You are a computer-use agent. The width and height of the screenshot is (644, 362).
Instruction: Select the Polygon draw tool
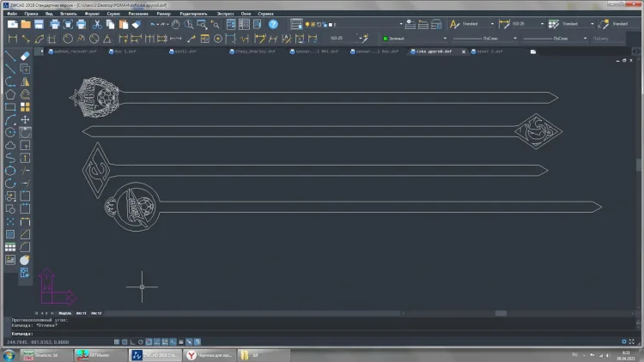point(10,94)
